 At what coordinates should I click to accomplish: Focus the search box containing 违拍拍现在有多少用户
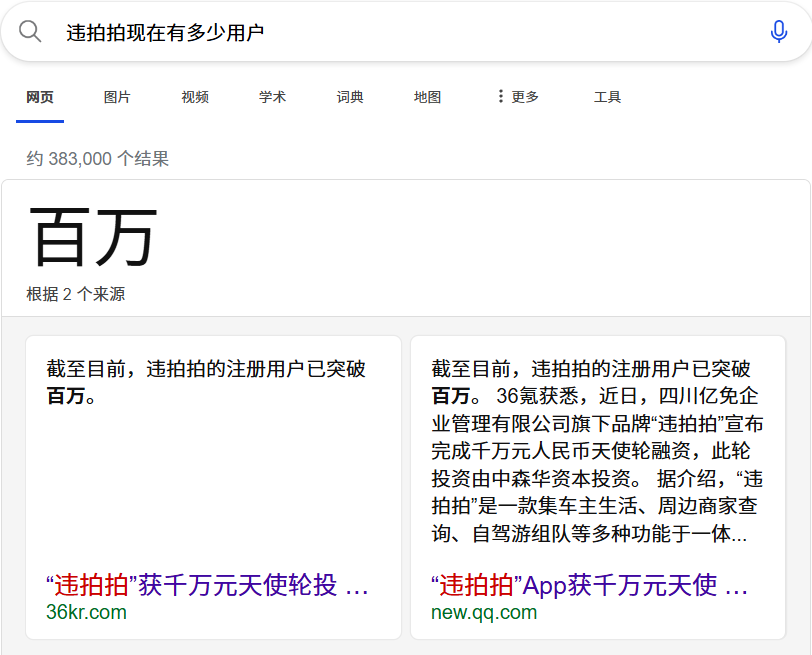coord(406,32)
